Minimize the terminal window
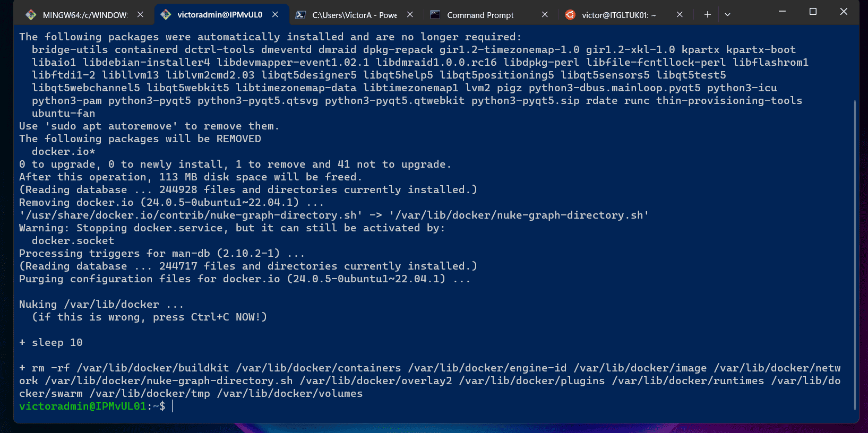The height and width of the screenshot is (433, 868). pos(782,11)
